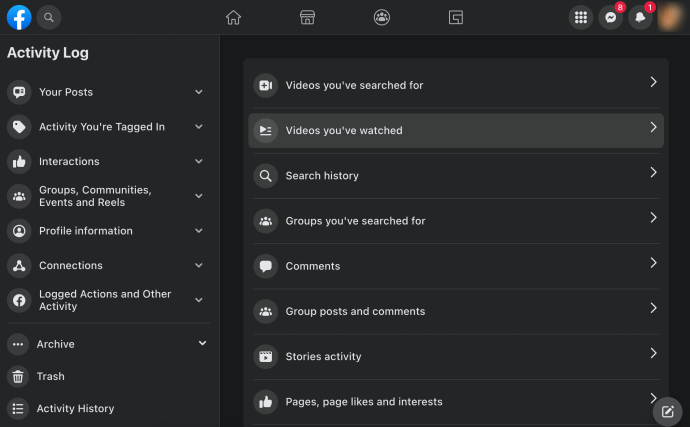This screenshot has width=690, height=427.
Task: Open Videos you've watched entry
Action: [456, 130]
